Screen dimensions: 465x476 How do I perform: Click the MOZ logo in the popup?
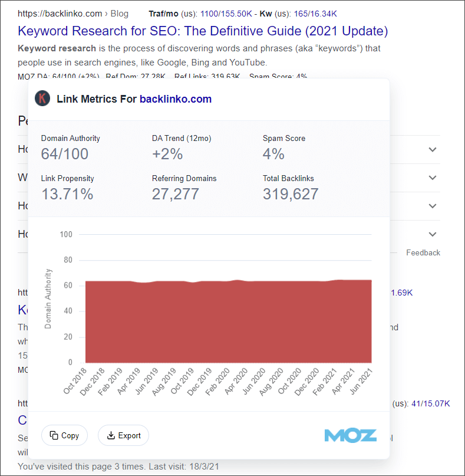(350, 435)
